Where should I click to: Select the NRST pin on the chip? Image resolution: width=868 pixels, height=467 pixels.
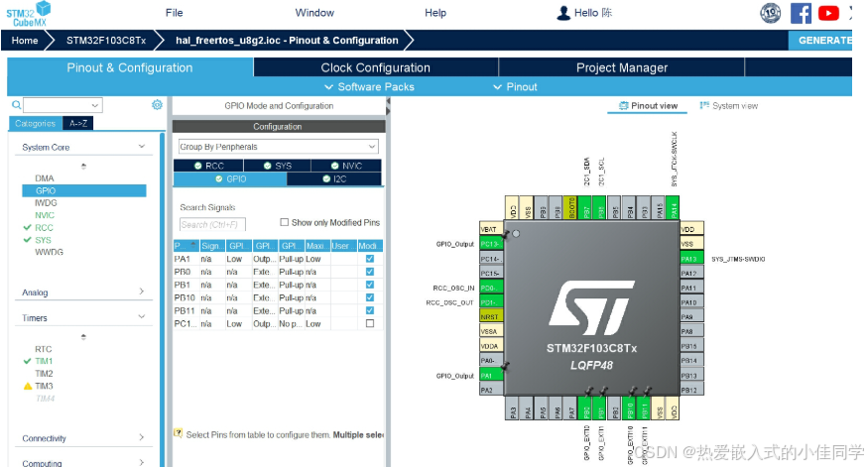pos(491,317)
